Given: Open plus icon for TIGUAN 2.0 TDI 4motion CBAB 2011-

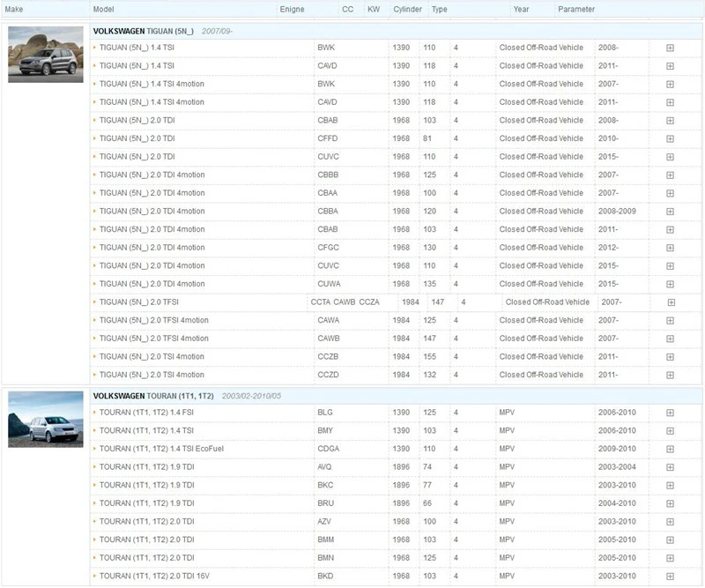Looking at the screenshot, I should 670,229.
